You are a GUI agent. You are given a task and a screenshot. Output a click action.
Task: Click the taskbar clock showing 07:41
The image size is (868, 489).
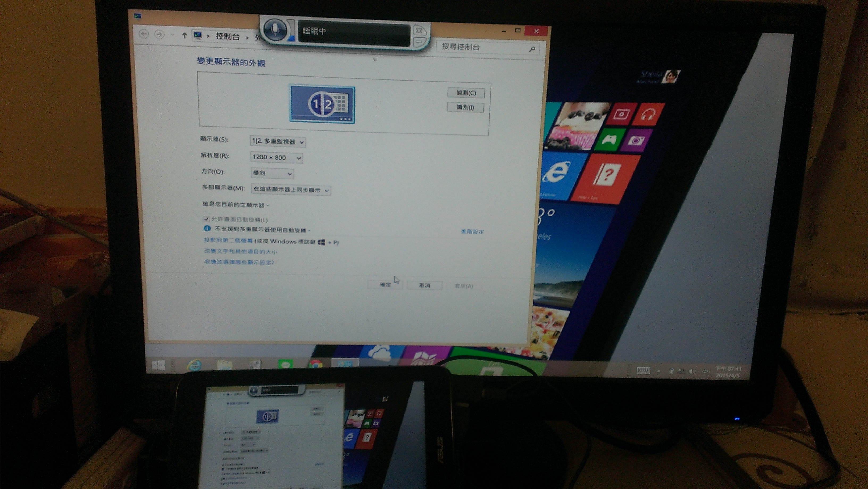click(x=728, y=372)
